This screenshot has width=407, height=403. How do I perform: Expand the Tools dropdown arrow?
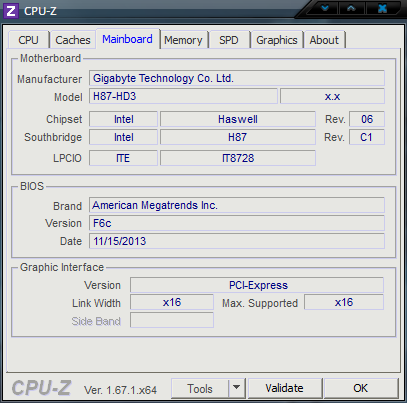point(237,388)
